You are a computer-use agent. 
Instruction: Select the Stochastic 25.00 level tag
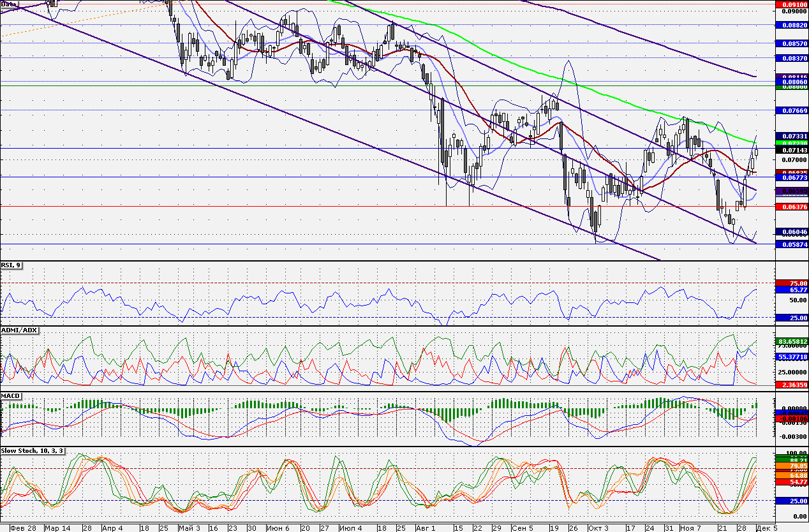click(x=791, y=501)
